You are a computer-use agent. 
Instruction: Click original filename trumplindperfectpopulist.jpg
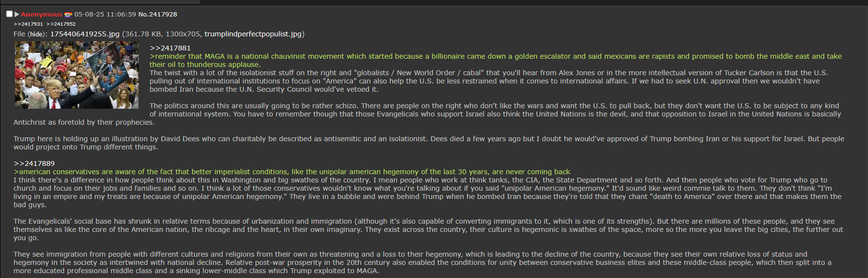(x=253, y=34)
